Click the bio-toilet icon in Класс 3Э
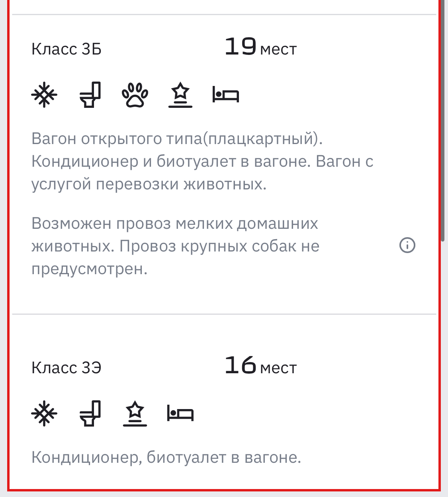Image resolution: width=448 pixels, height=497 pixels. 90,413
